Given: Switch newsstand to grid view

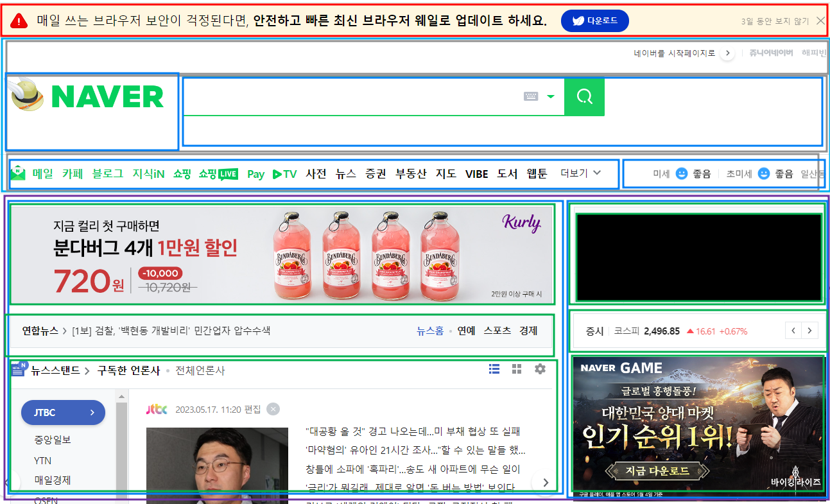Looking at the screenshot, I should pyautogui.click(x=517, y=369).
